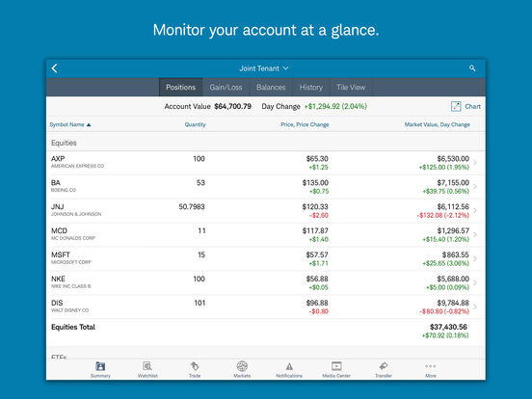Click the JNJ price change -$2.60

(x=319, y=215)
